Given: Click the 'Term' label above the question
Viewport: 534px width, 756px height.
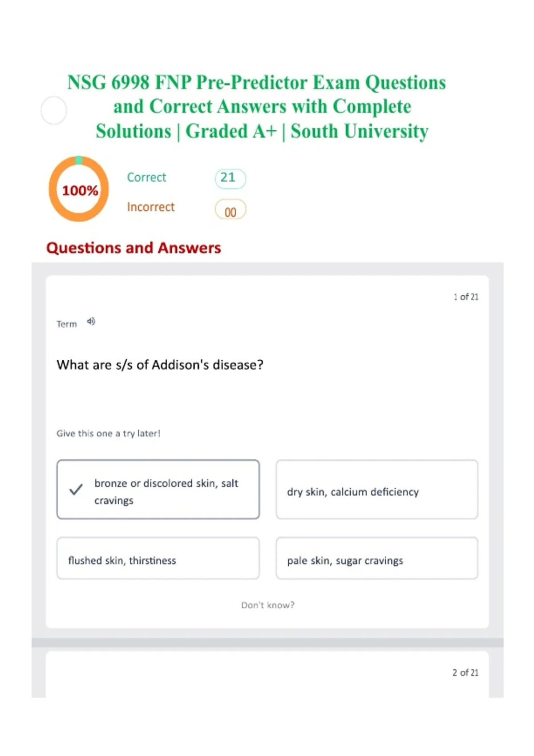Looking at the screenshot, I should pos(67,324).
